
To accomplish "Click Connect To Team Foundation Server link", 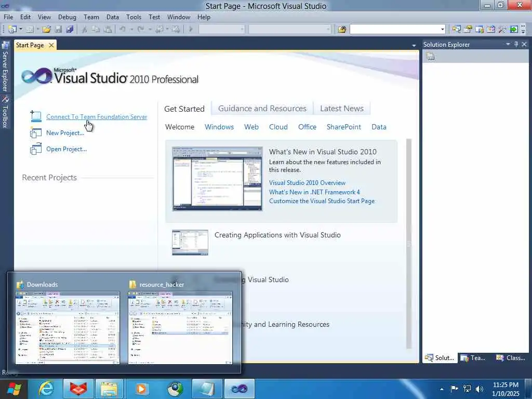I will pos(97,117).
